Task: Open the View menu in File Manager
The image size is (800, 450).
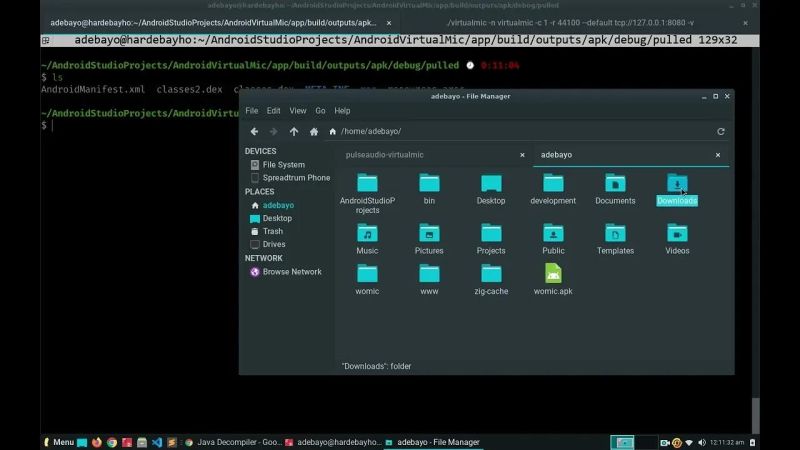Action: (x=298, y=111)
